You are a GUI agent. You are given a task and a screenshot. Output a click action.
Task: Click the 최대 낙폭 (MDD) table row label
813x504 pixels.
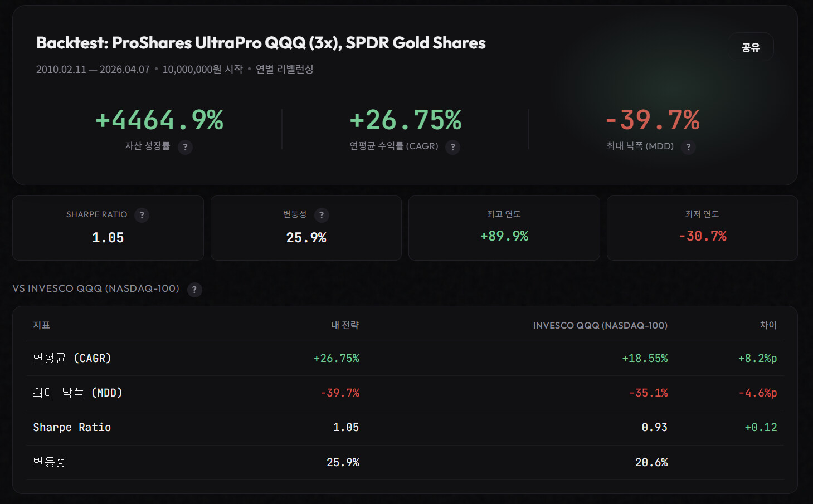[x=77, y=393]
